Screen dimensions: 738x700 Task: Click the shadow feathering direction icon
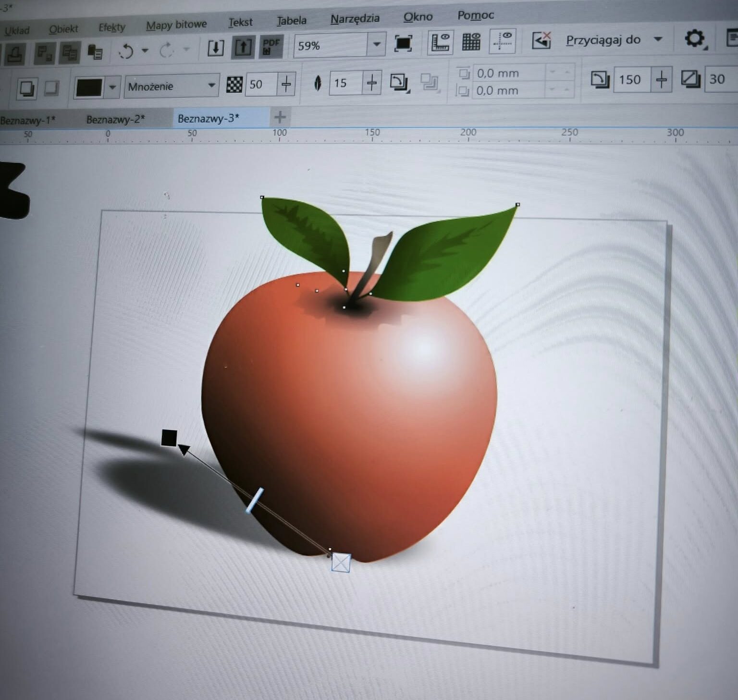point(399,83)
